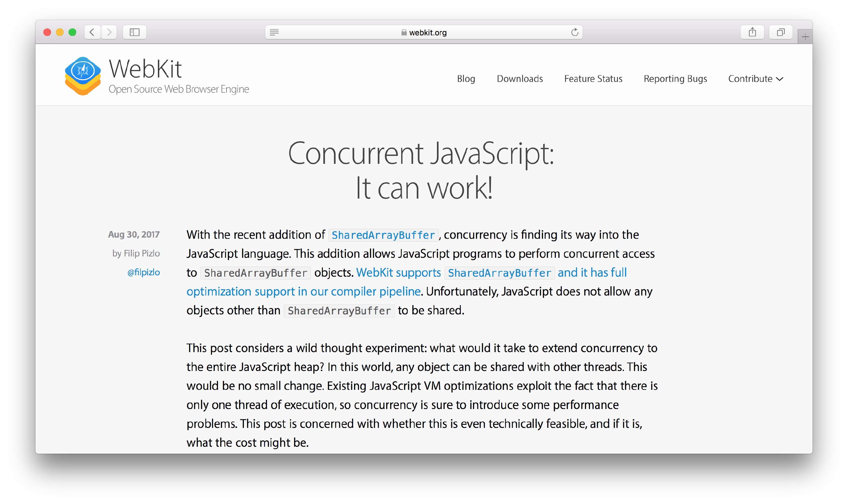Click the gray SharedArrayBuffer code after 'to'
The width and height of the screenshot is (848, 504).
(x=256, y=273)
